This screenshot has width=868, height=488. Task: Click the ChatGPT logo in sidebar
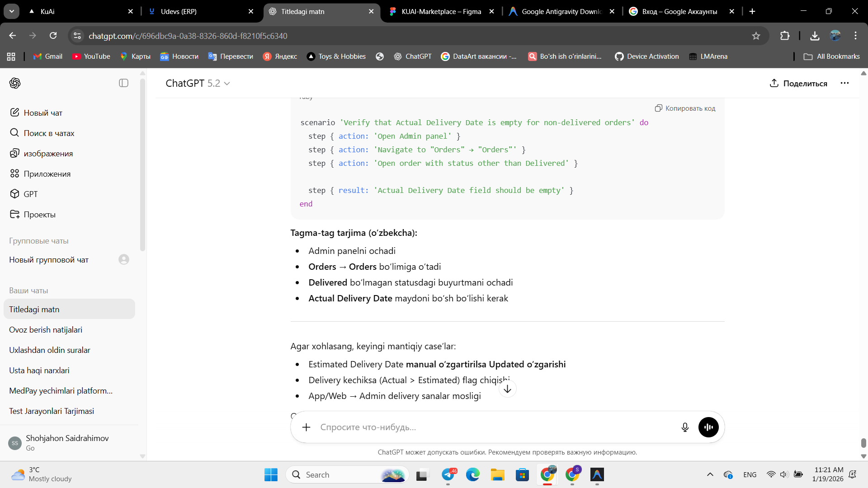tap(15, 83)
